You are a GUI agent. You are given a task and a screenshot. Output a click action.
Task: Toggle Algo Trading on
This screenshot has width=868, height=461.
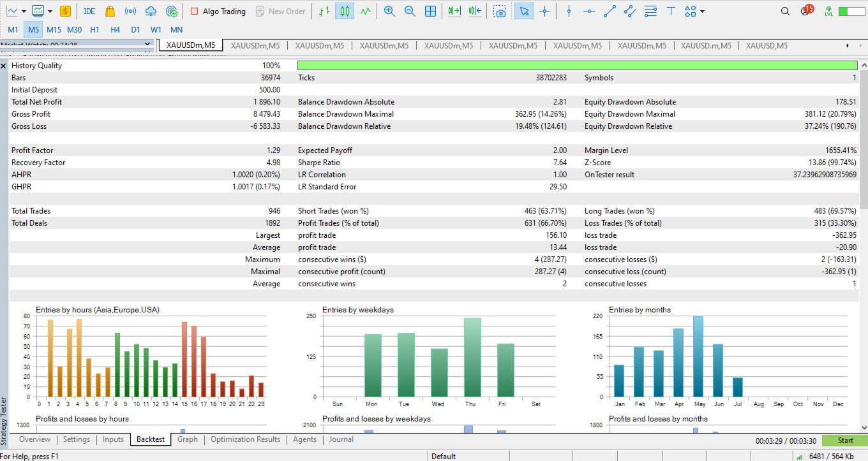point(218,11)
